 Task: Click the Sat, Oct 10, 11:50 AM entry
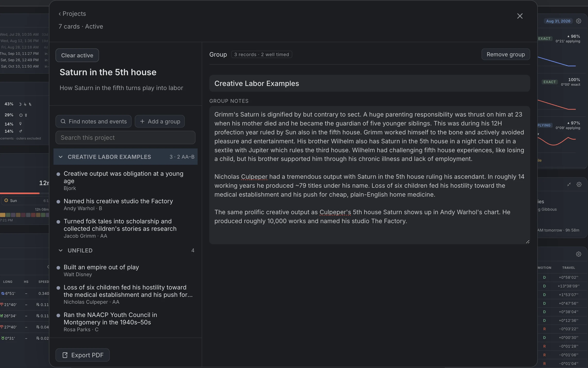click(x=20, y=66)
